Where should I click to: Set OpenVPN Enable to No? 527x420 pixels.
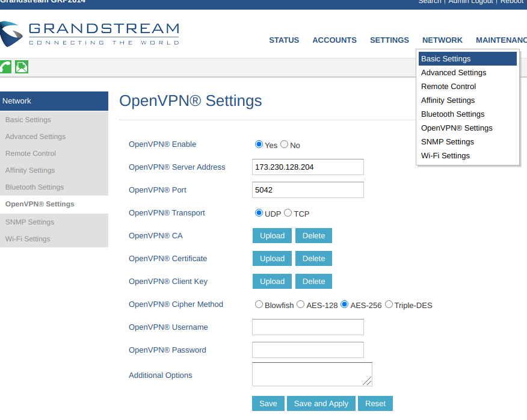pos(285,144)
